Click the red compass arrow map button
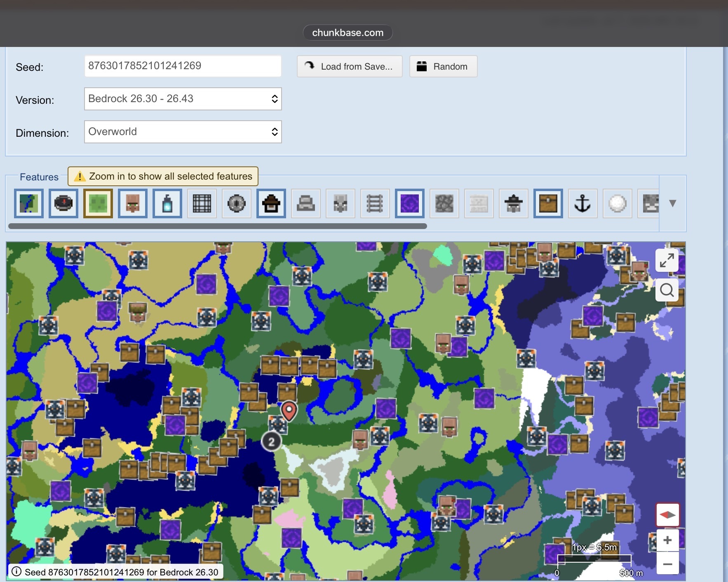Screen dimensions: 728x582 point(668,515)
